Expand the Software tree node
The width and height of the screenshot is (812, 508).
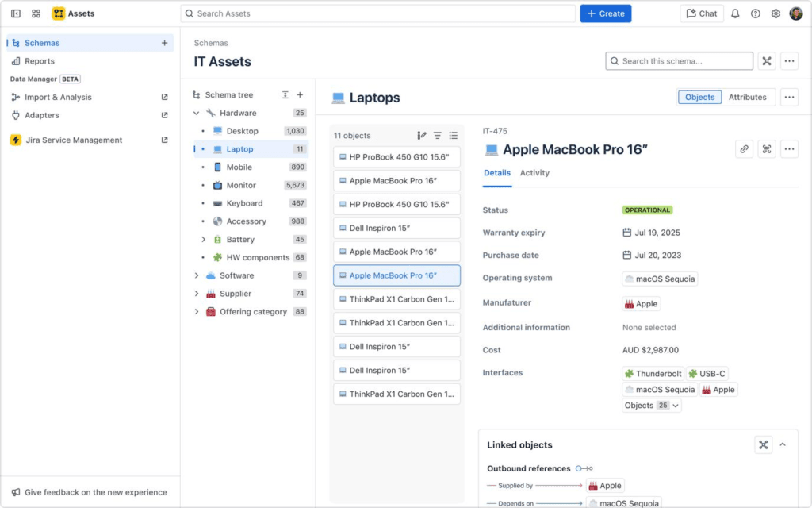pos(197,275)
